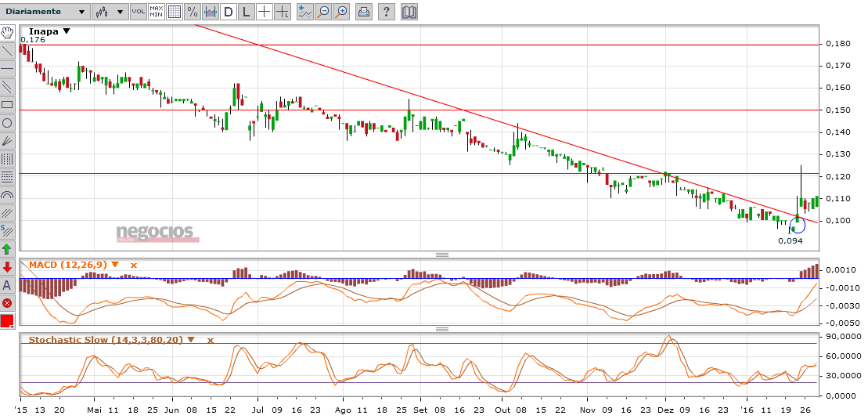Toggle the MAX MIN markers
This screenshot has width=868, height=419.
[x=156, y=12]
